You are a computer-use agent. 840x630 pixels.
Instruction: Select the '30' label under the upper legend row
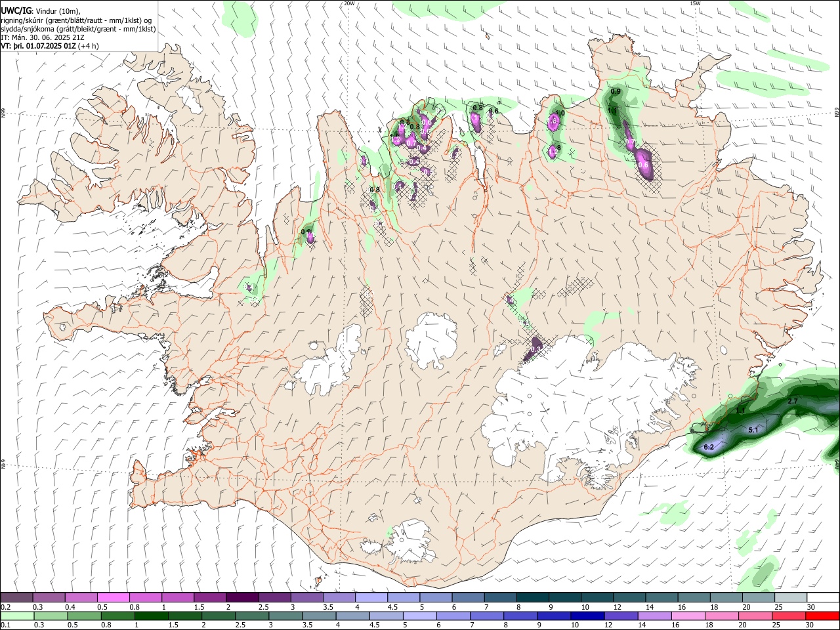tap(811, 607)
